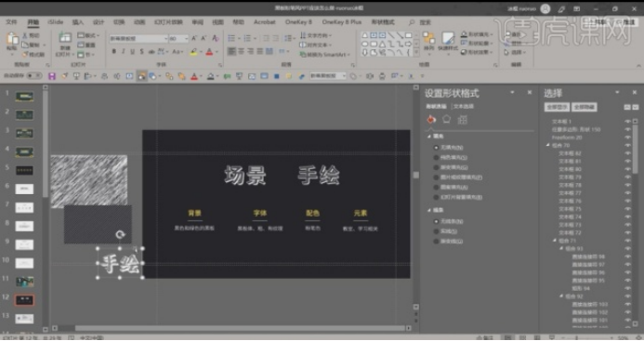The height and width of the screenshot is (341, 644).
Task: Click the red font color icon
Action: point(209,52)
